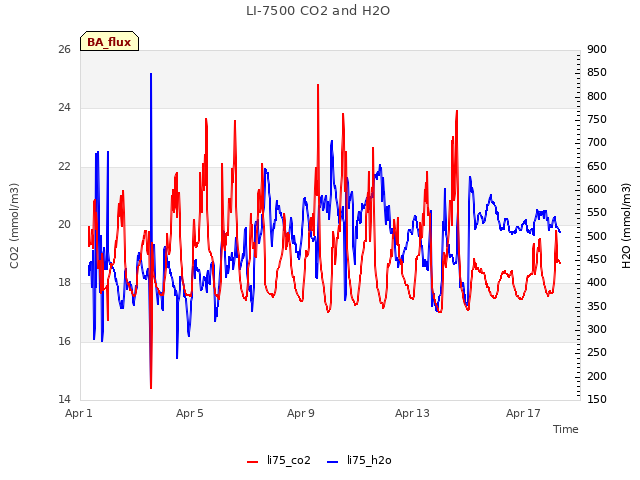Click the 16 tick on CO2 axis
This screenshot has width=640, height=480.
point(64,341)
